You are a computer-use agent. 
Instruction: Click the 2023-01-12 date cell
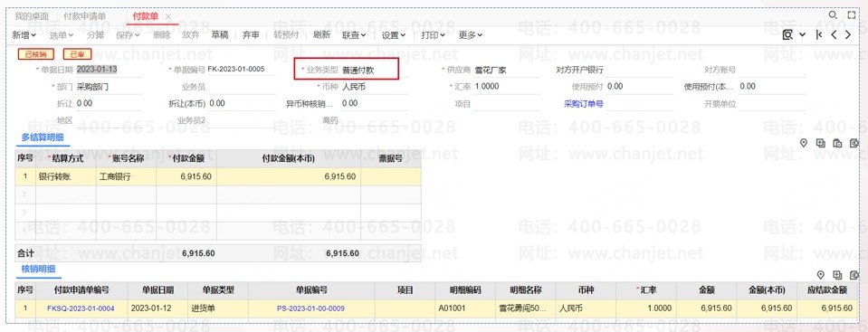[157, 308]
